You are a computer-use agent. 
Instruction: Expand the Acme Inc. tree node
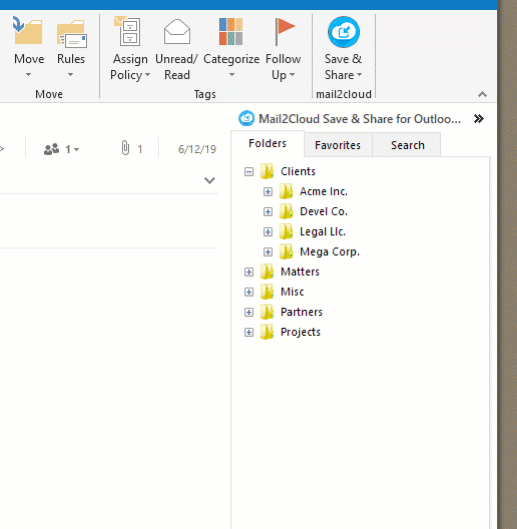[268, 192]
